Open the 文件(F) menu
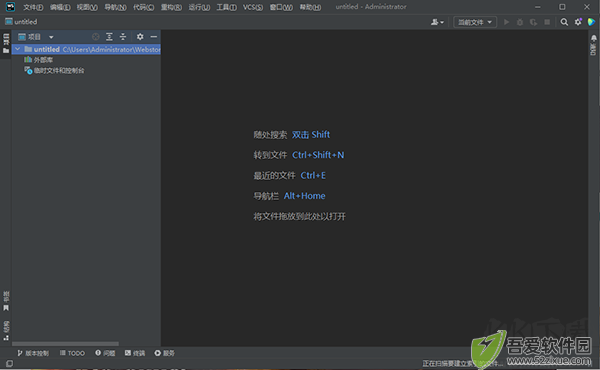Viewport: 600px width, 370px height. [x=33, y=7]
